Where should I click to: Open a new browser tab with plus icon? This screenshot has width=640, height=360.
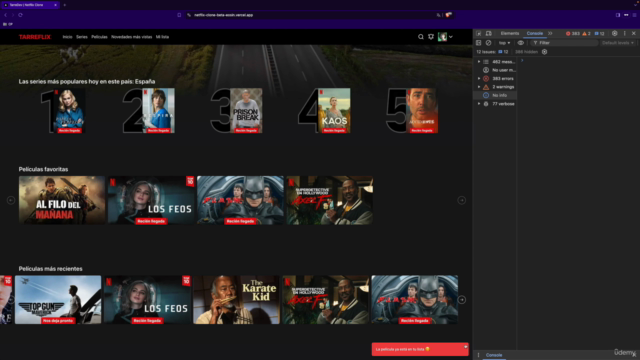(x=64, y=5)
